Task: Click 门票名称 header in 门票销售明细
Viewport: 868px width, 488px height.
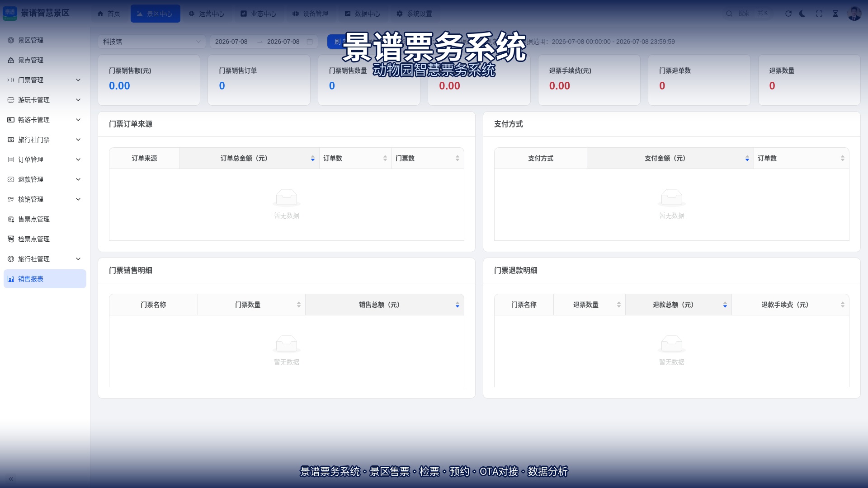Action: coord(153,305)
